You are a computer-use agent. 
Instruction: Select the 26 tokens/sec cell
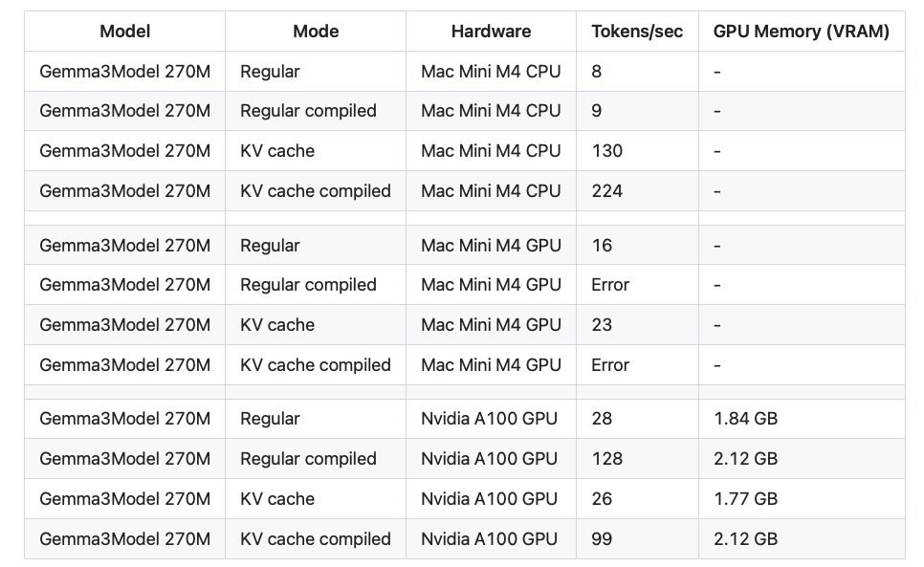tap(602, 499)
